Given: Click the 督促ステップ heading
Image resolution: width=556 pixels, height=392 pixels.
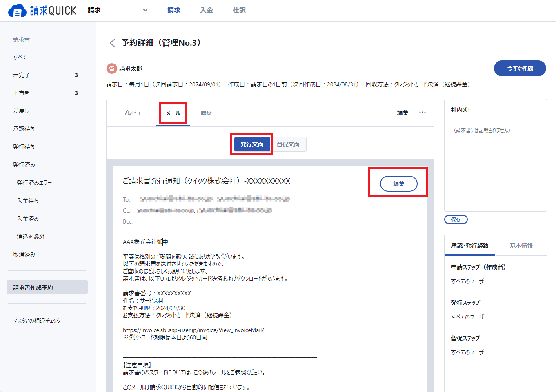Looking at the screenshot, I should tap(466, 338).
